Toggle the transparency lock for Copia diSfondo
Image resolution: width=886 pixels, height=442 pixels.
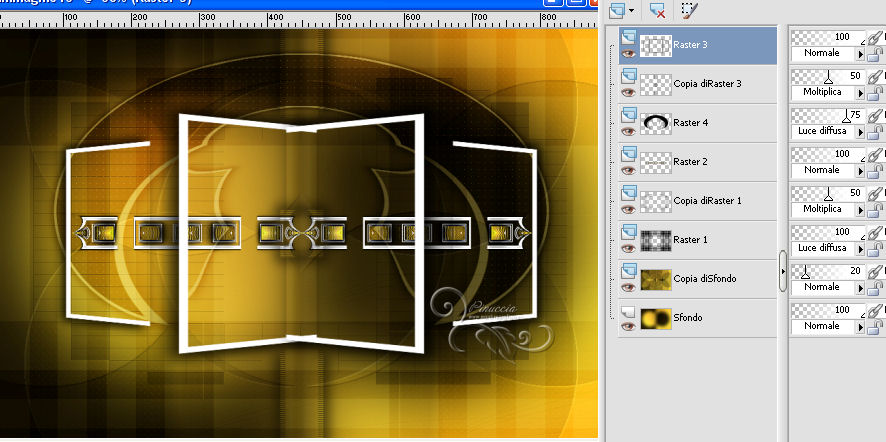pos(875,289)
